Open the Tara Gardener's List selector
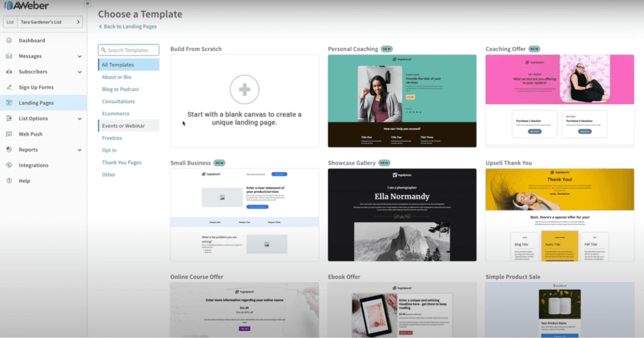This screenshot has width=644, height=338. [x=43, y=22]
